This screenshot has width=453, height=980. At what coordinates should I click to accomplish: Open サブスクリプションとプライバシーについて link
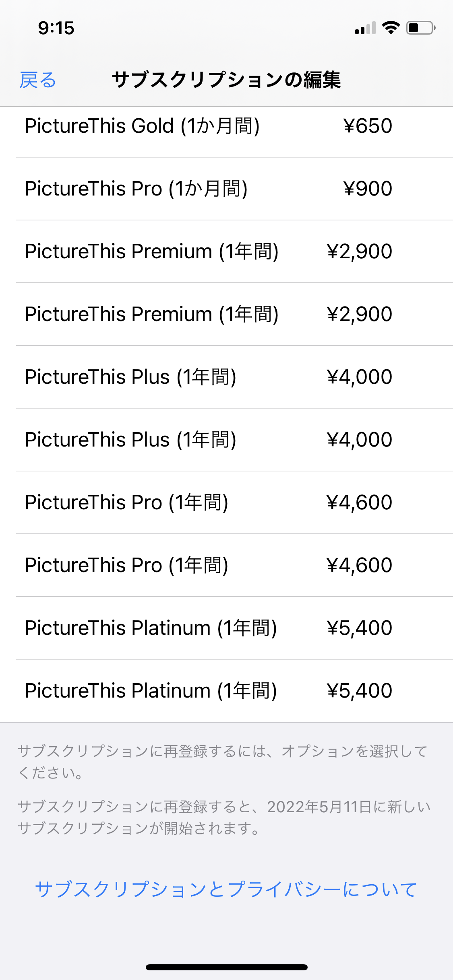pos(226,889)
